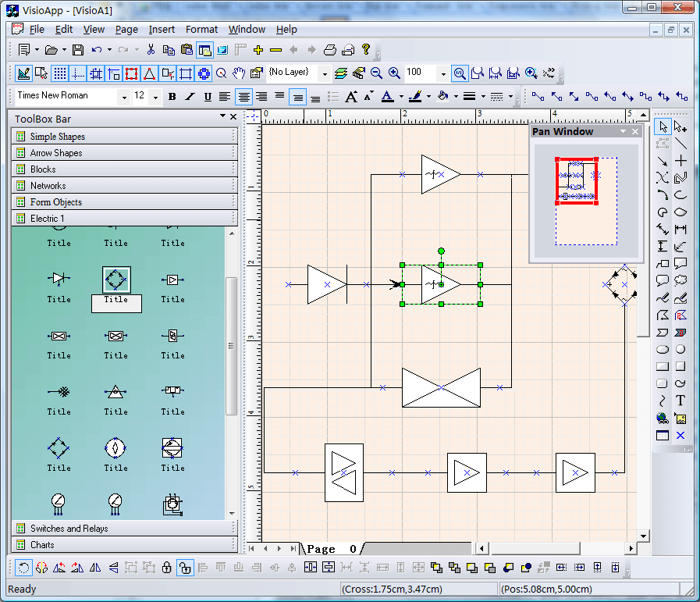
Task: Open the line width dropdown arrow
Action: [483, 97]
